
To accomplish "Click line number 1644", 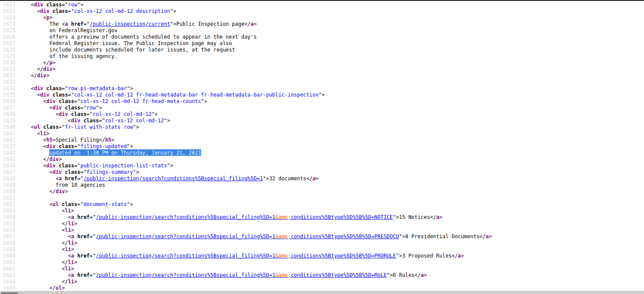I will 9,153.
